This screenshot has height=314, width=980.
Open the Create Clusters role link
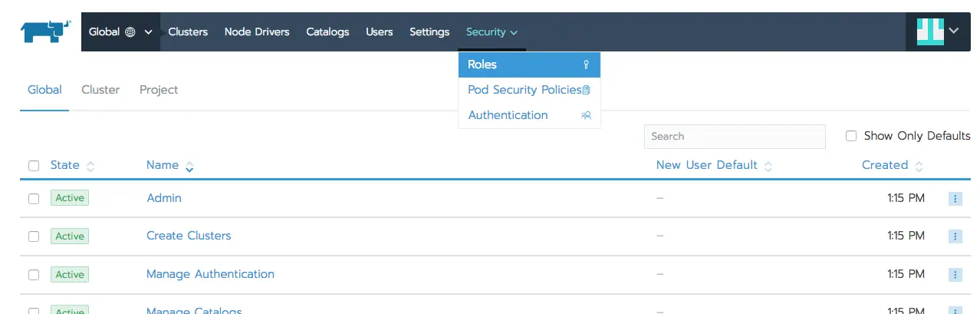tap(189, 236)
